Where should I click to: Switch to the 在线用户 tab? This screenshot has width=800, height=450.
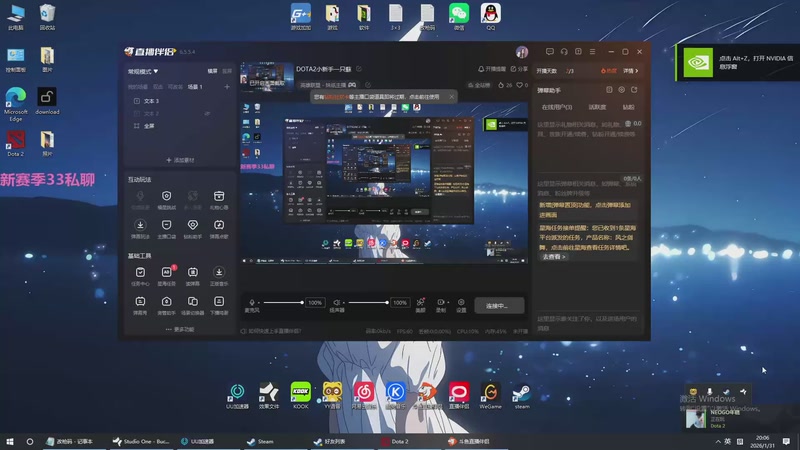(556, 107)
